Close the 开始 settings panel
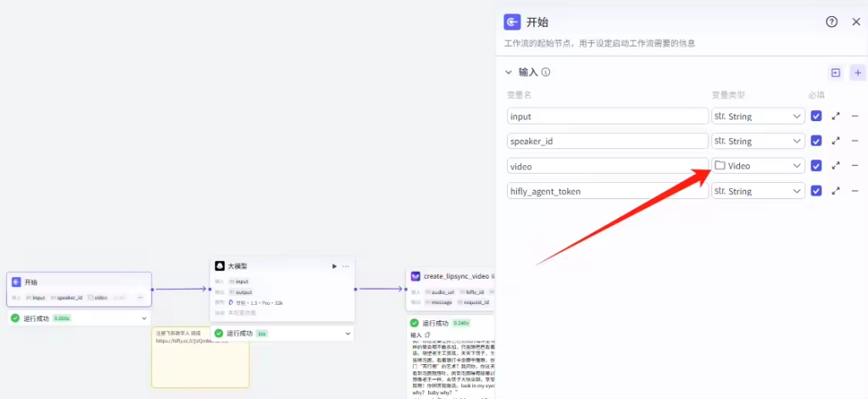The width and height of the screenshot is (868, 399). (x=855, y=22)
